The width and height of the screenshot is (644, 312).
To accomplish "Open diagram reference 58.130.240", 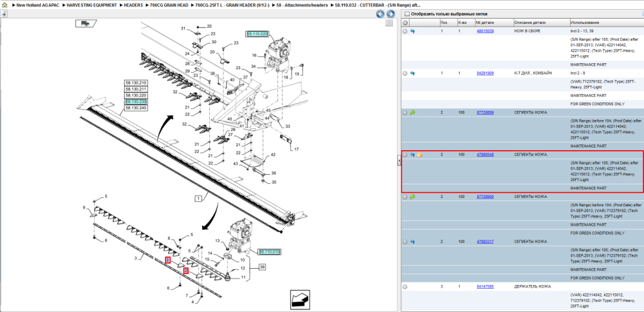I will pos(137,108).
